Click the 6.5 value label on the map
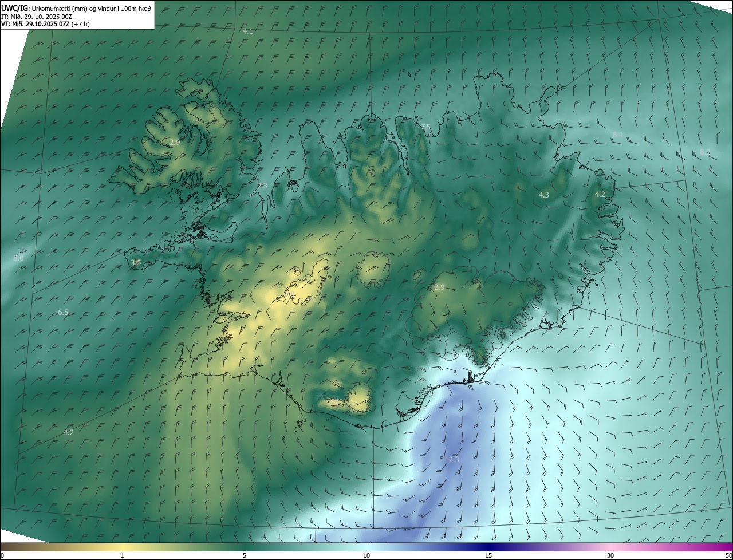The image size is (733, 560). tap(63, 313)
